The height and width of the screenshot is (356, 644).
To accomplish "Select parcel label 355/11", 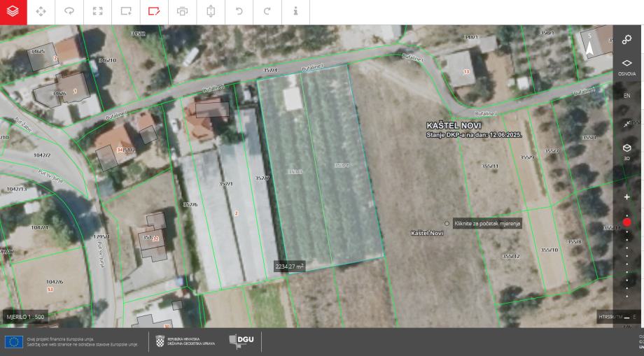I will pos(489,166).
